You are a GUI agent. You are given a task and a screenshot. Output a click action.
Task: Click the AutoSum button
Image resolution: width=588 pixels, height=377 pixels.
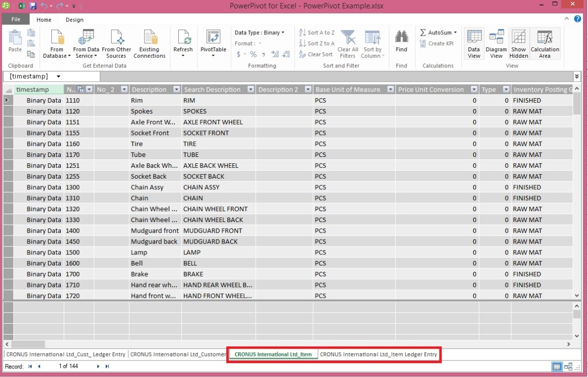[x=437, y=32]
